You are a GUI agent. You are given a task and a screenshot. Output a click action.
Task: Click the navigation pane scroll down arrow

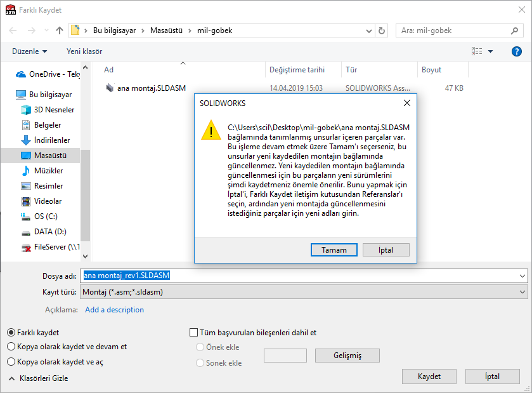[x=86, y=256]
